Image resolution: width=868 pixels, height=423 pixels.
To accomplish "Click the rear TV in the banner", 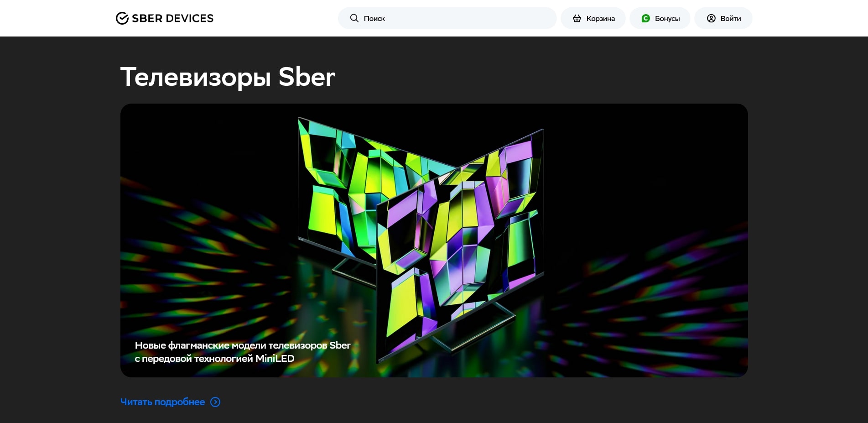I will (x=338, y=192).
